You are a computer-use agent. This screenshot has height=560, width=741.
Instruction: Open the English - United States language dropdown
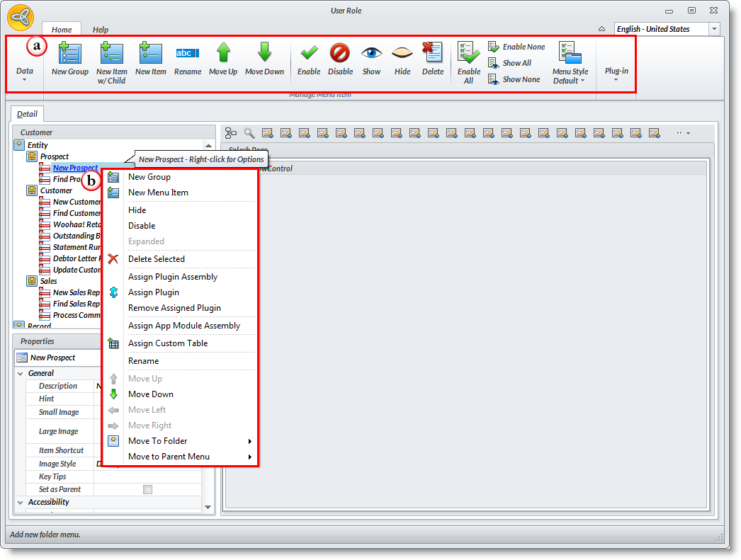[x=713, y=29]
